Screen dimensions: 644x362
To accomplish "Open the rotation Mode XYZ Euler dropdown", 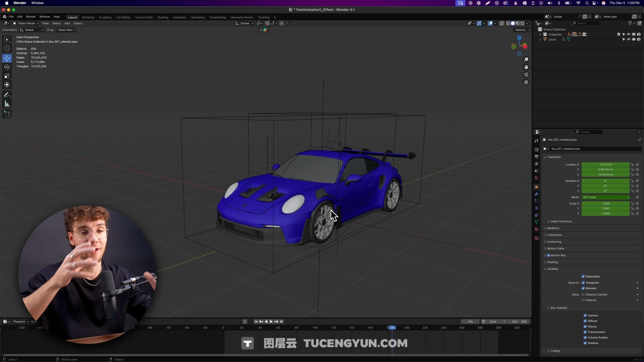I will 606,197.
